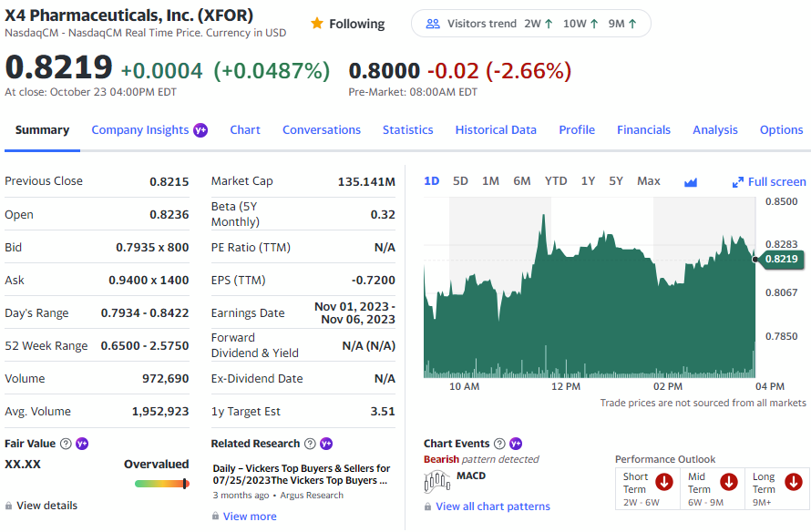Click the Long Term down arrow indicator
The width and height of the screenshot is (811, 532).
pyautogui.click(x=794, y=482)
